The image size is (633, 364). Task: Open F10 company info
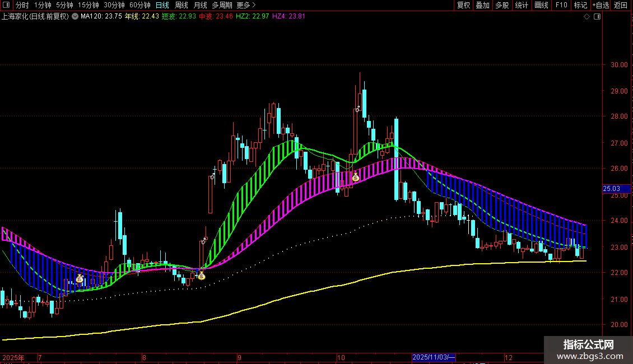pos(561,5)
